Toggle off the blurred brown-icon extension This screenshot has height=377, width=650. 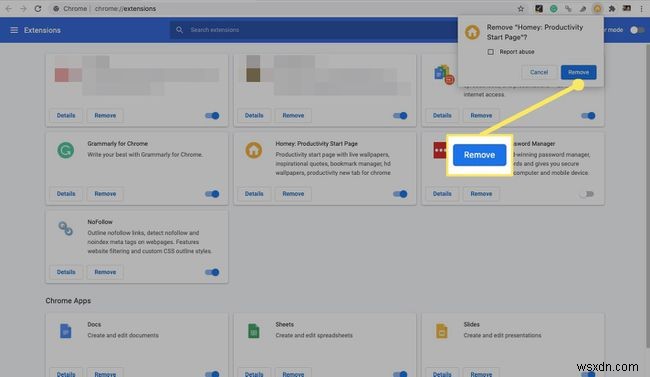click(x=400, y=115)
